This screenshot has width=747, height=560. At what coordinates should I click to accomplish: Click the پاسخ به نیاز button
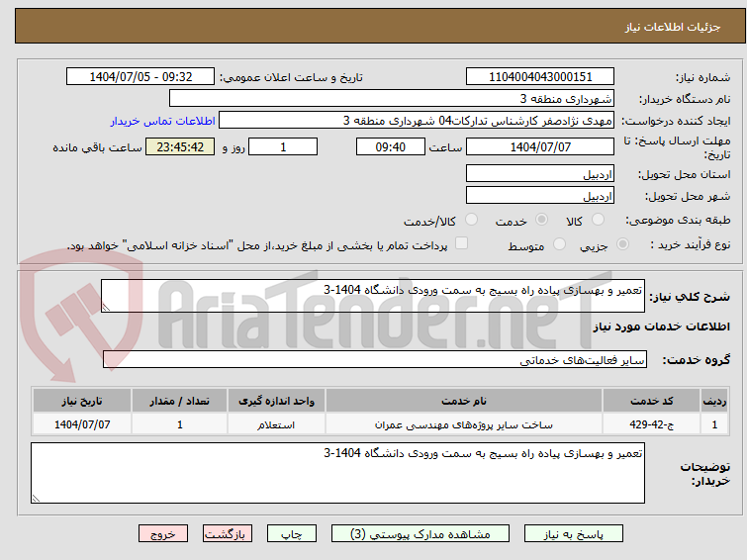tap(574, 534)
